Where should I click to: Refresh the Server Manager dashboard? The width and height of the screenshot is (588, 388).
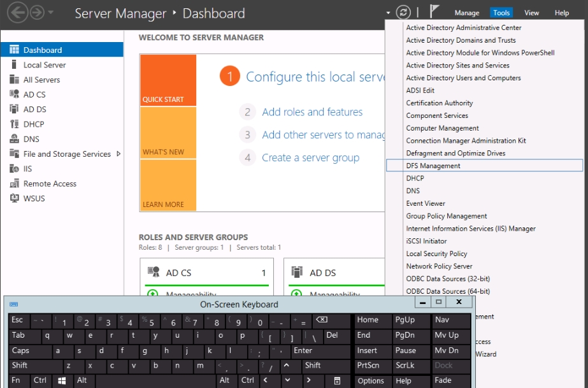403,12
